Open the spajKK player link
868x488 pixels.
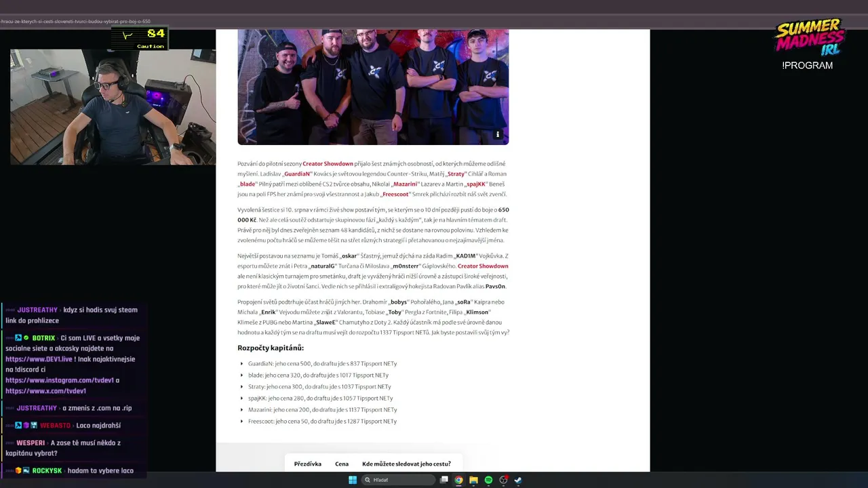[x=476, y=184]
